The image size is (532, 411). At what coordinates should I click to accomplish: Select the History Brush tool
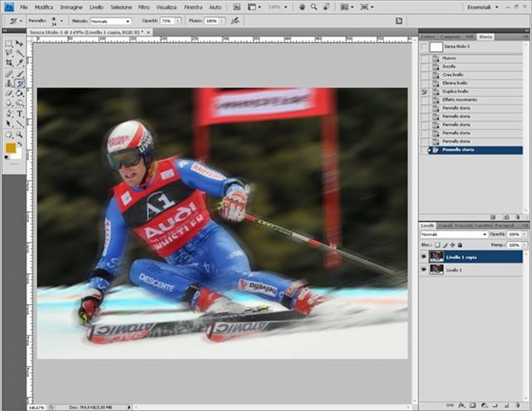(20, 83)
